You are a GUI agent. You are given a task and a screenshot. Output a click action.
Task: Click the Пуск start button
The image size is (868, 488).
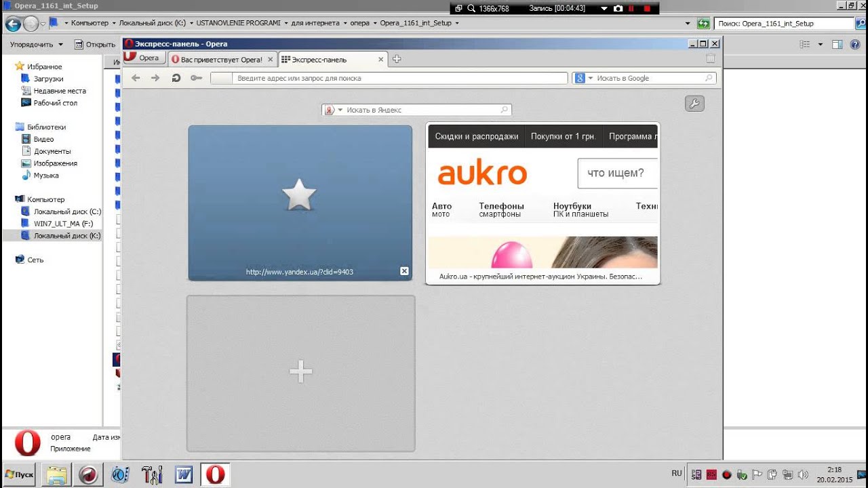19,474
